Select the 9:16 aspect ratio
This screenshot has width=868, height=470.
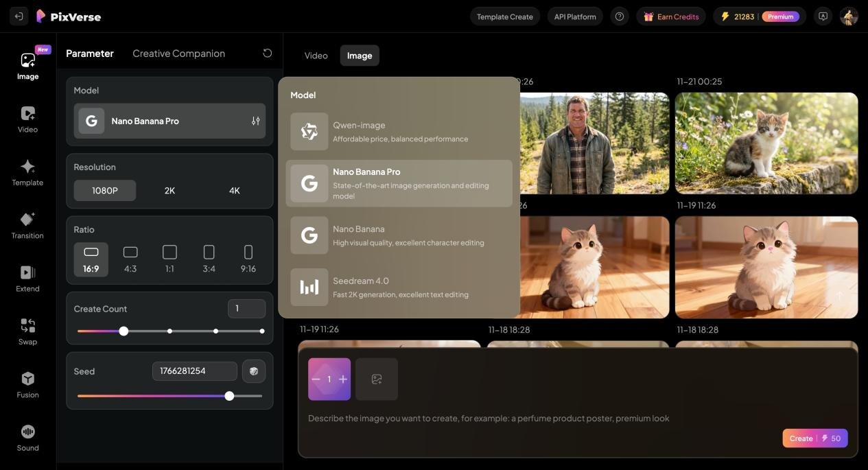248,259
